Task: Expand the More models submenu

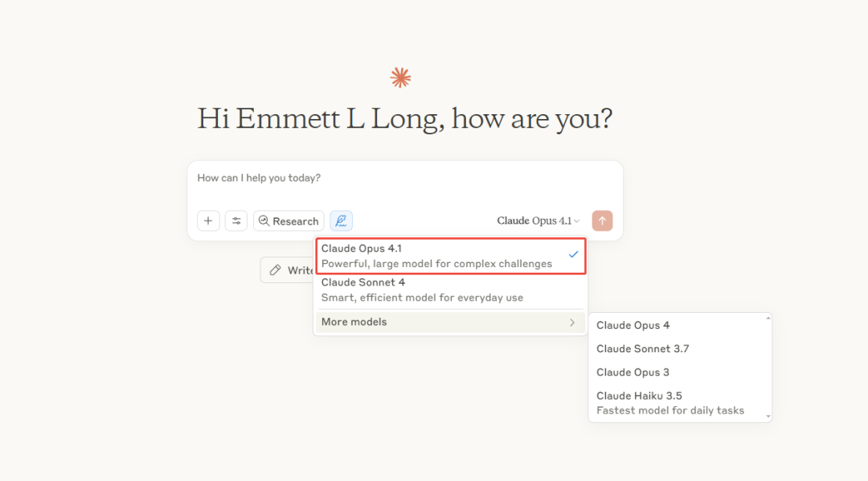Action: [451, 322]
